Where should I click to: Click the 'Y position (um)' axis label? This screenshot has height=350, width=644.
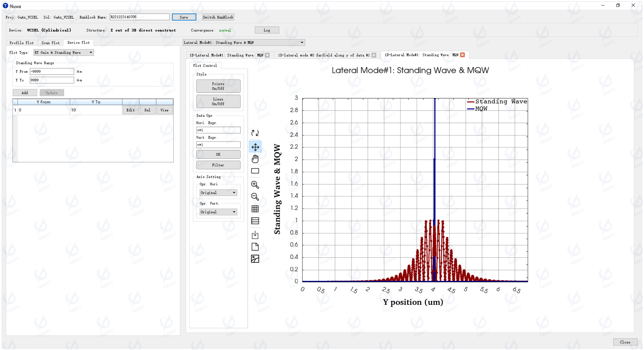point(413,302)
